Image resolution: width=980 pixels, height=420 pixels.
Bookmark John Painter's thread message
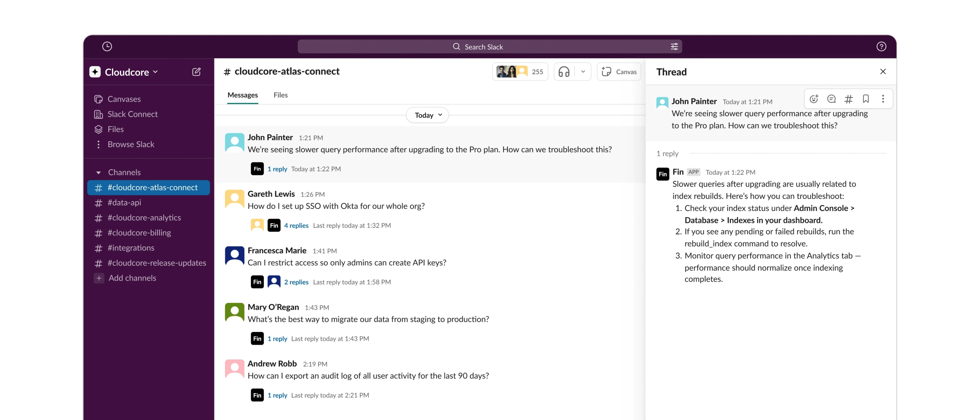point(866,99)
